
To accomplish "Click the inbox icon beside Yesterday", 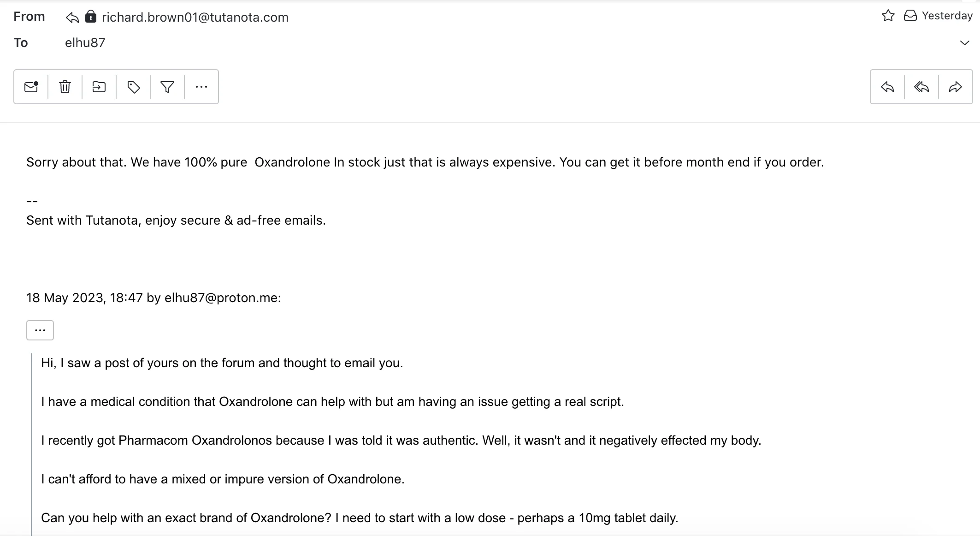I will (910, 16).
